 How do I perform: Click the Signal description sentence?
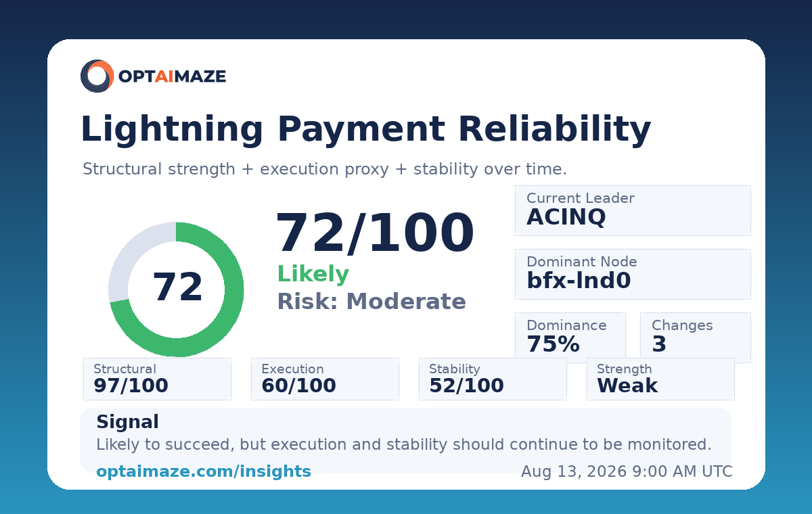pos(404,445)
